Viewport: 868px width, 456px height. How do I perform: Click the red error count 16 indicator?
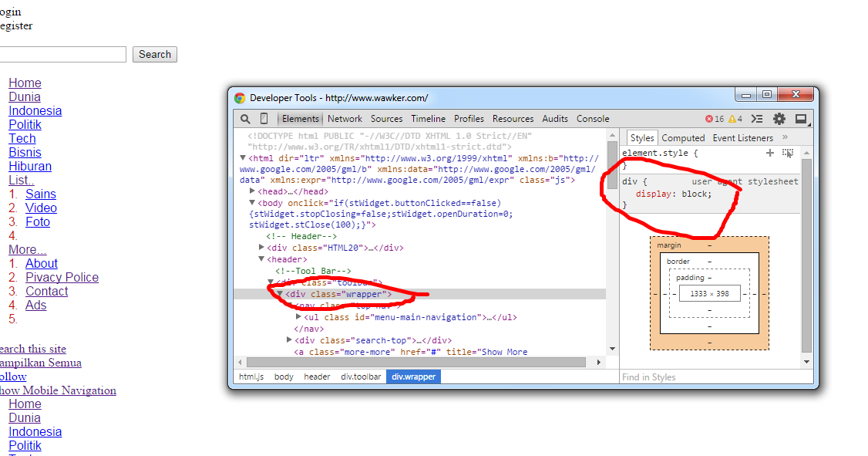(714, 119)
